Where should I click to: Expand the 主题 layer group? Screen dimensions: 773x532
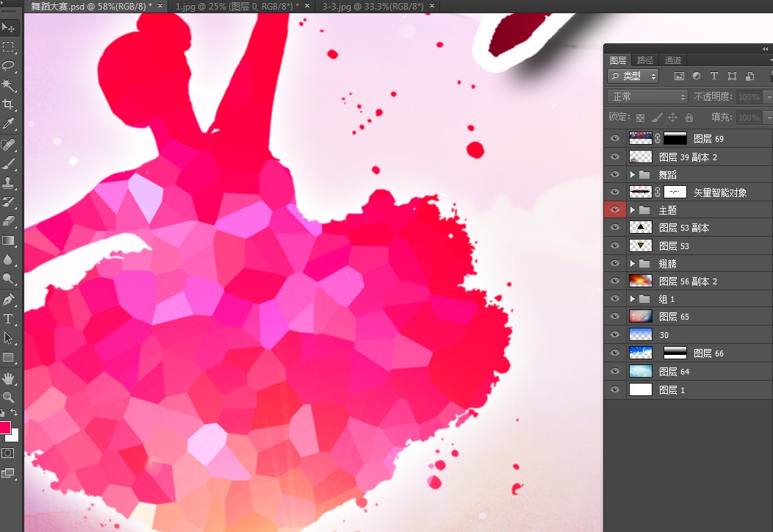click(x=633, y=210)
